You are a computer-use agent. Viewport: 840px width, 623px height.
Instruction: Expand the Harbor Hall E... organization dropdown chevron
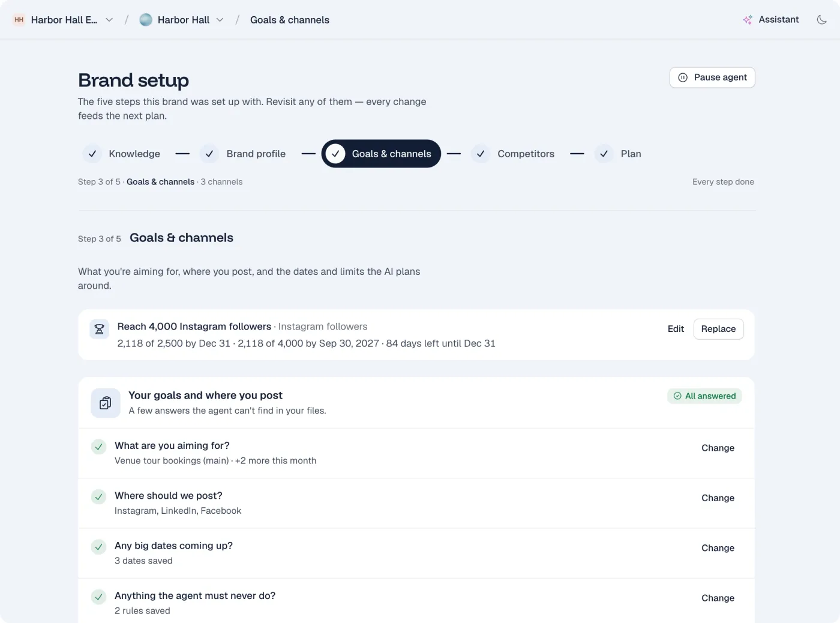(109, 20)
